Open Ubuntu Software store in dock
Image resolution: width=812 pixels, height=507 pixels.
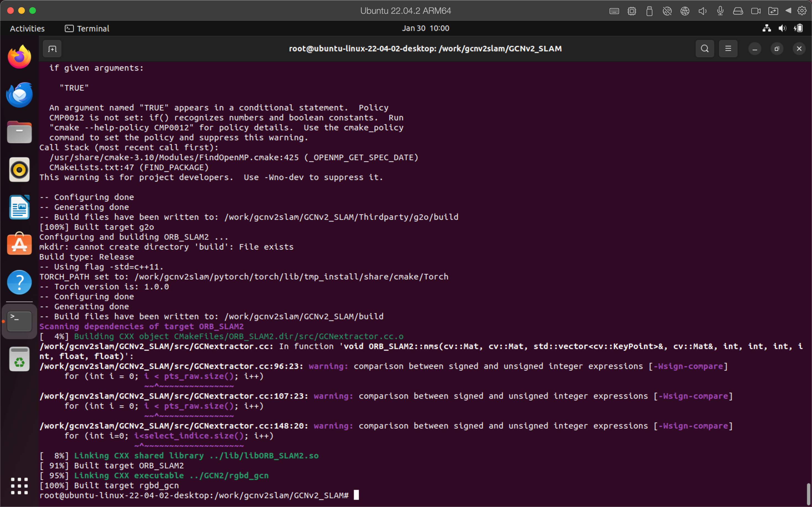tap(19, 244)
